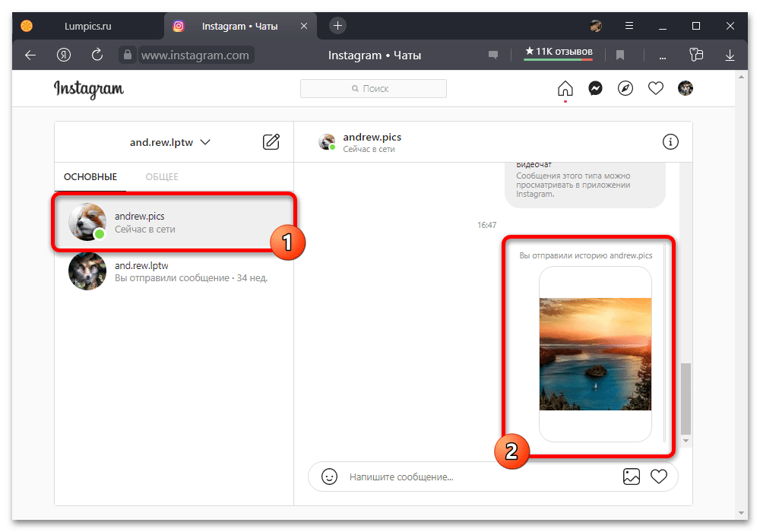The width and height of the screenshot is (760, 532).
Task: Select the ОСНОВНЫЕ tab
Action: coord(90,177)
